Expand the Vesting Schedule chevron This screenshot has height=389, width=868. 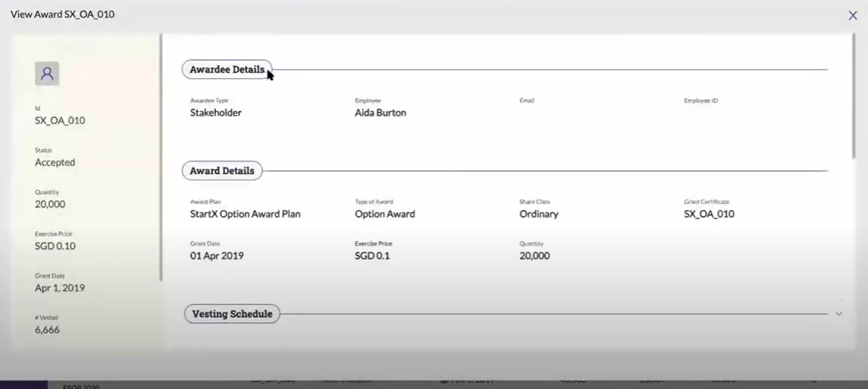838,314
